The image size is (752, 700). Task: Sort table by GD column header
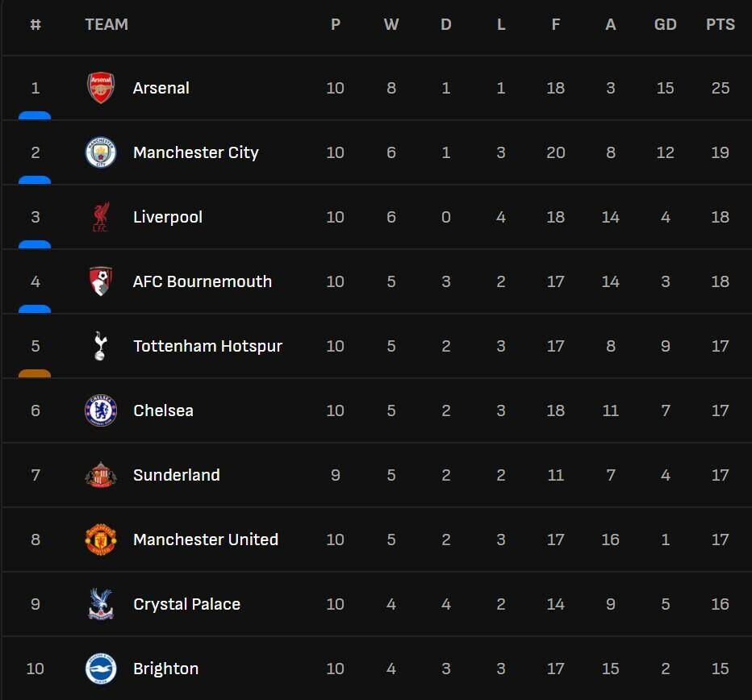click(665, 24)
